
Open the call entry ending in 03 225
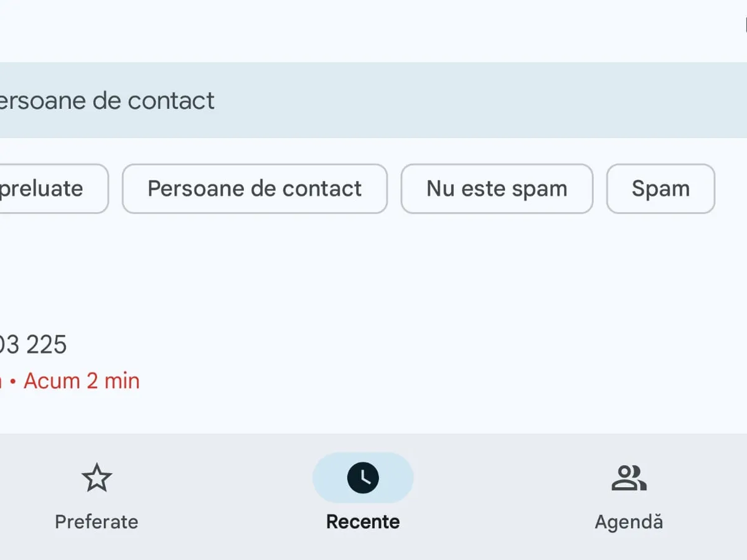[34, 345]
